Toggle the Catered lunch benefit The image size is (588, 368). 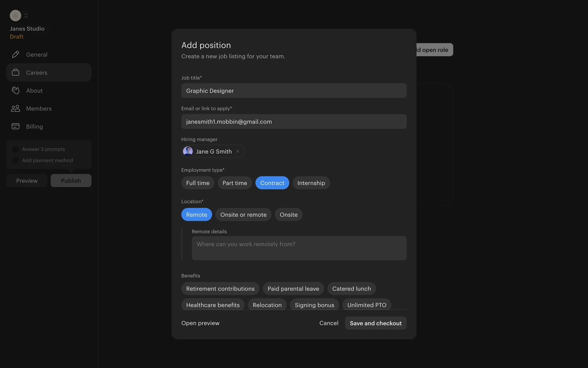click(351, 289)
